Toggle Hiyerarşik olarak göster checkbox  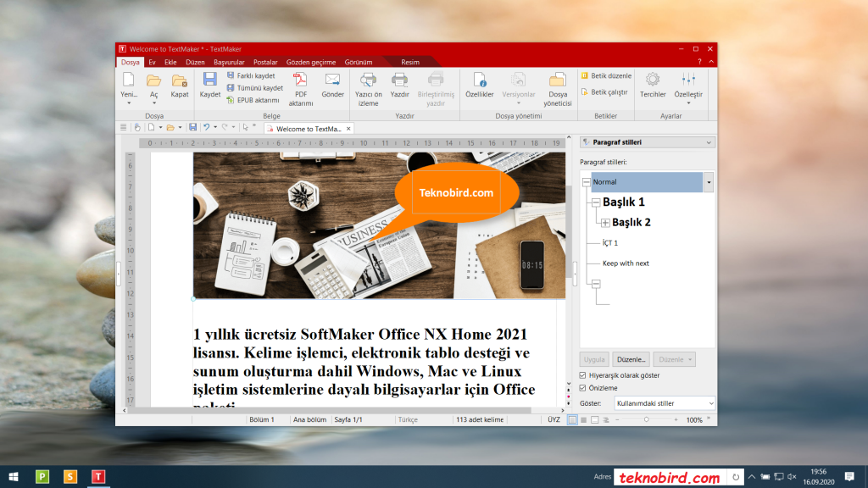coord(583,375)
